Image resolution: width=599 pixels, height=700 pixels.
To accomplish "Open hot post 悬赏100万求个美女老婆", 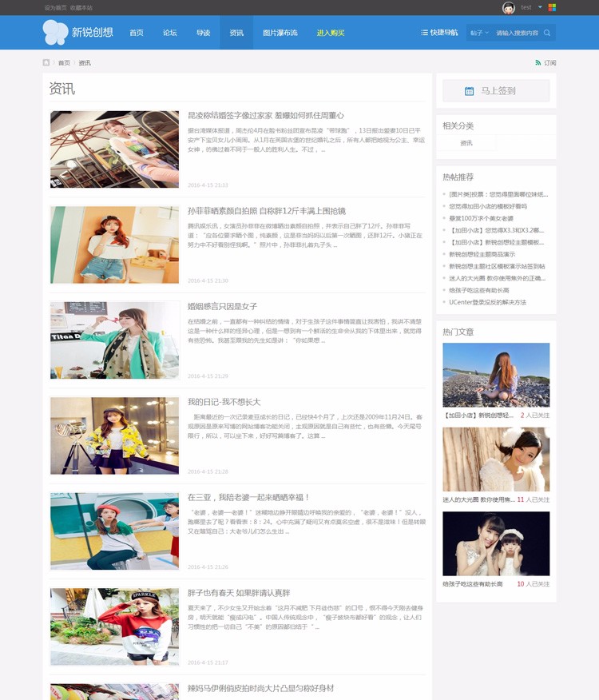I will tap(481, 218).
